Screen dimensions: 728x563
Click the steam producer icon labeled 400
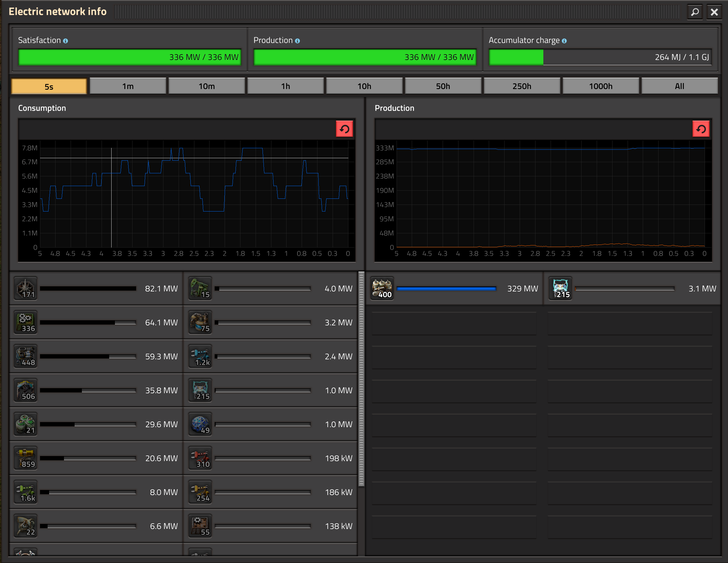tap(382, 288)
